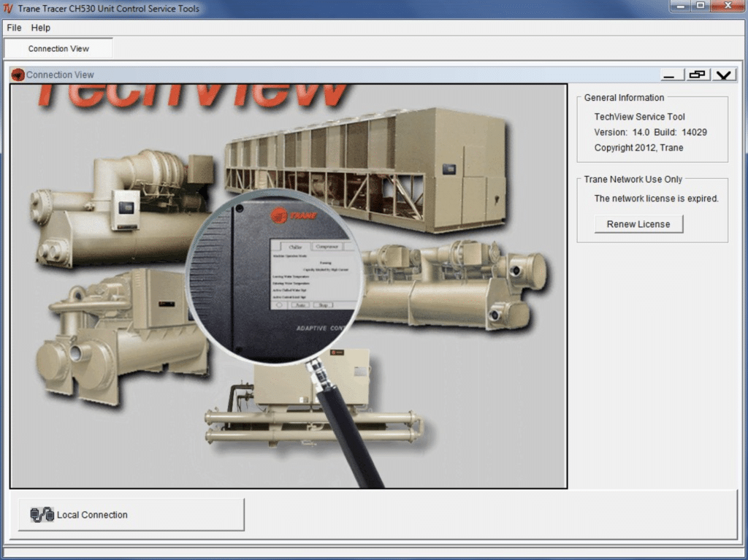Click 'Version: 14.0 Build: 14029' text
748x560 pixels.
click(x=650, y=132)
